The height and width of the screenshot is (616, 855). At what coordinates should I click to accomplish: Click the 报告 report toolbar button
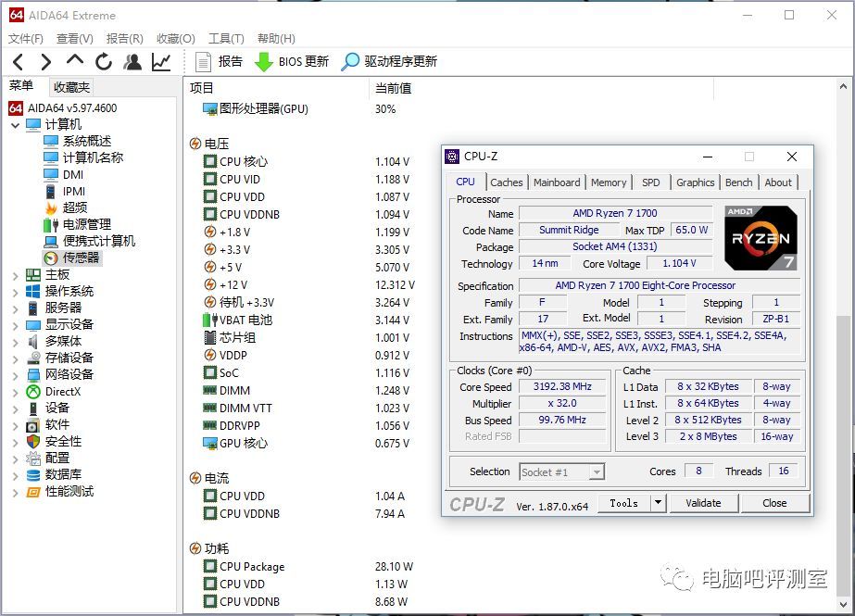pos(219,61)
